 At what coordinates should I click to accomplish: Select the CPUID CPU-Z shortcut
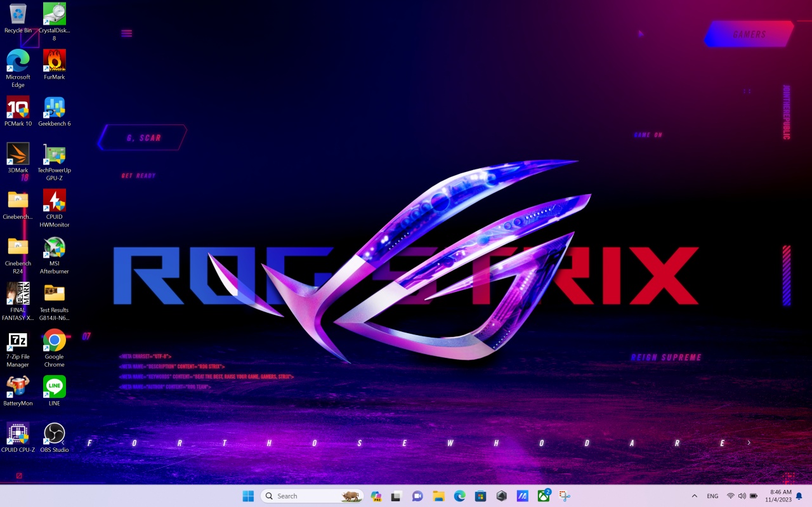(18, 438)
